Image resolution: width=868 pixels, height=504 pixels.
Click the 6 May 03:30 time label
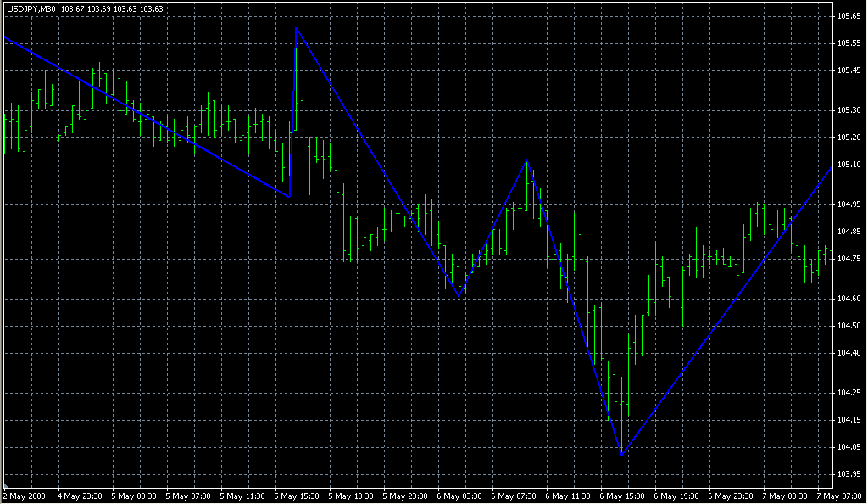[x=459, y=496]
